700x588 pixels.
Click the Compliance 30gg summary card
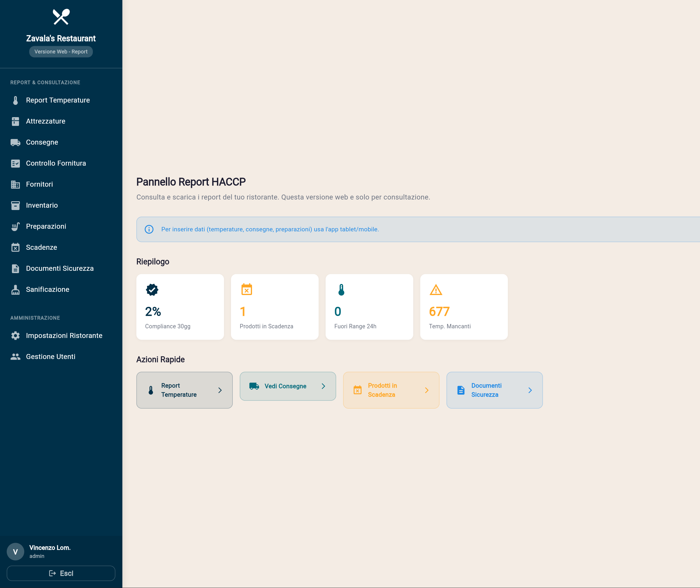[180, 307]
